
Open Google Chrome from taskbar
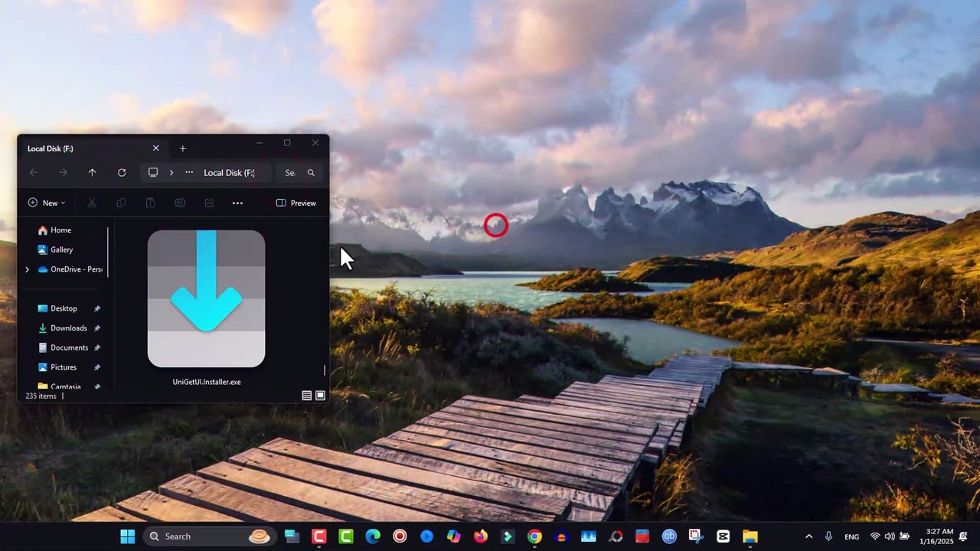point(534,536)
